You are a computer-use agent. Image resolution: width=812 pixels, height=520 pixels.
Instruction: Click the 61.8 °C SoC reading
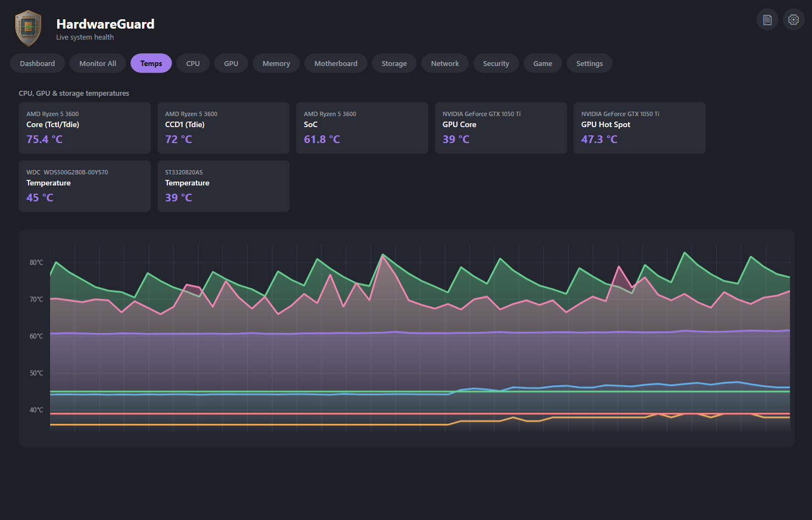(x=322, y=139)
